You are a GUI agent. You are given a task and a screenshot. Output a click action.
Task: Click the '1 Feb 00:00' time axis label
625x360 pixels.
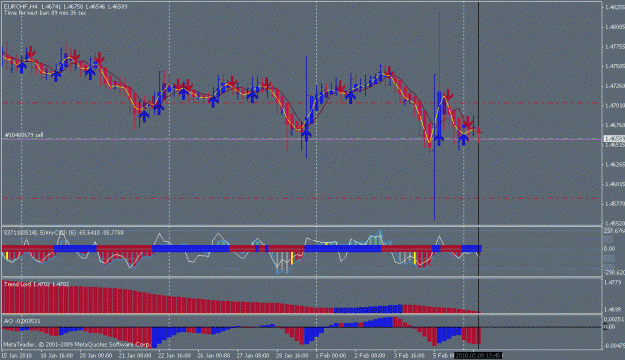(331, 355)
